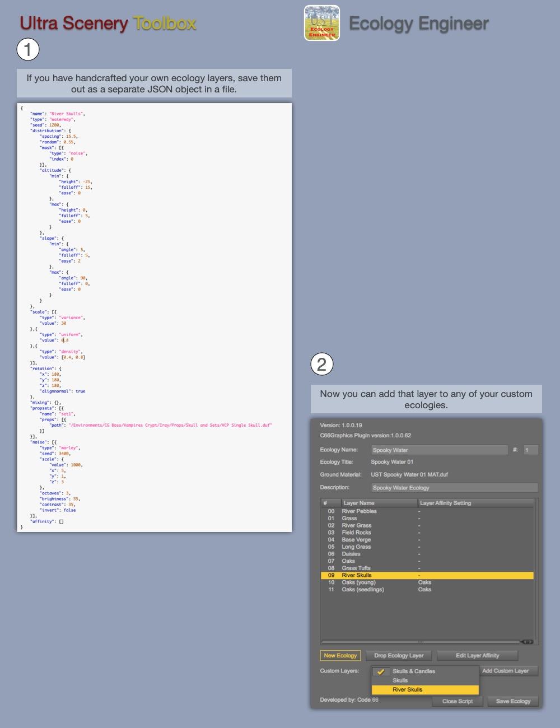Click the skull prop path string in JSON

pos(170,425)
